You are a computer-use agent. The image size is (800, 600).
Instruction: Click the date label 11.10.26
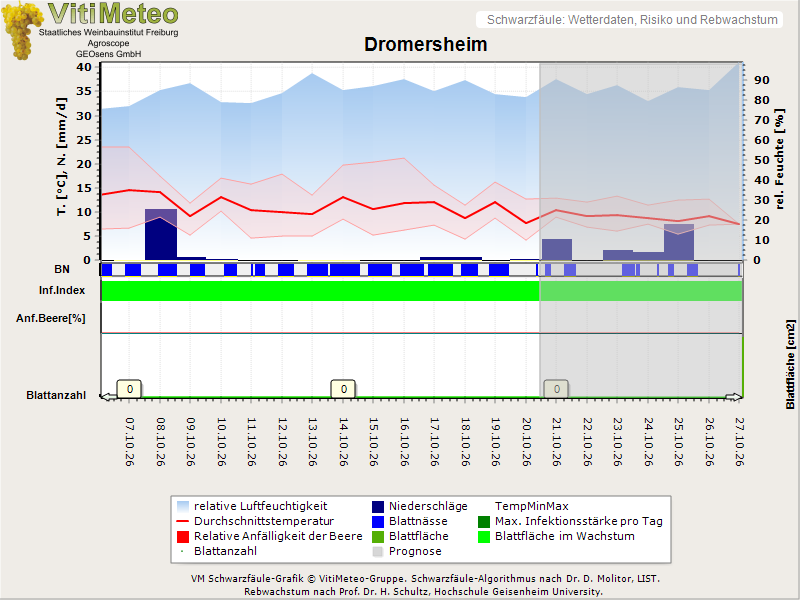[x=252, y=442]
